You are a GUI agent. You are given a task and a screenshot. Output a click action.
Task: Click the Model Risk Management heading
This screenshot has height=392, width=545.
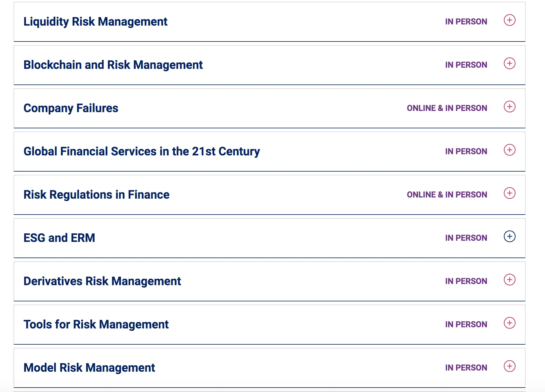[x=89, y=368]
